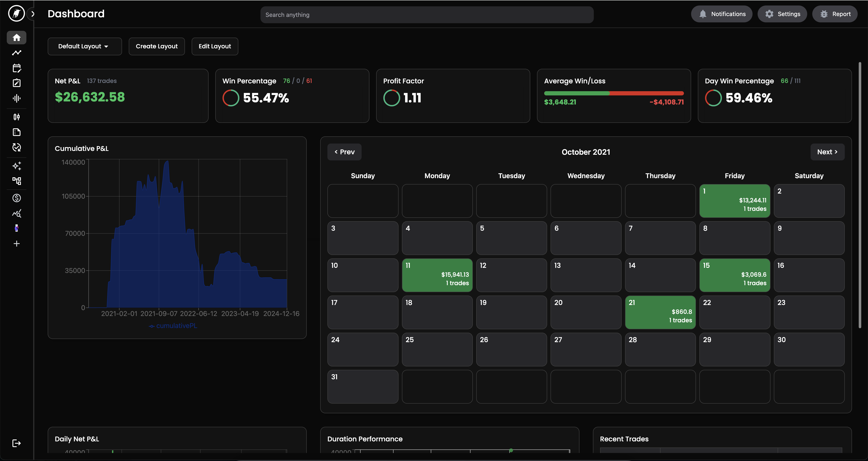Image resolution: width=868 pixels, height=461 pixels.
Task: Select the AI sparkles icon in sidebar
Action: [16, 166]
